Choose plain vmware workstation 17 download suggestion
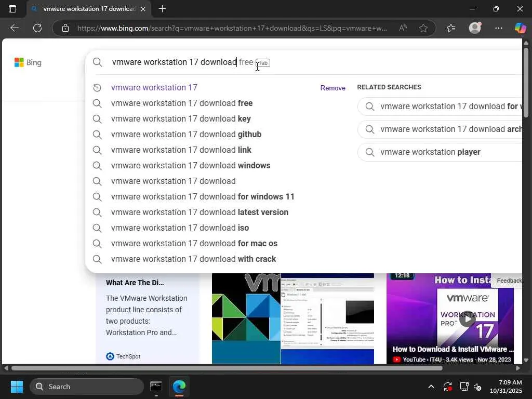 coord(173,181)
